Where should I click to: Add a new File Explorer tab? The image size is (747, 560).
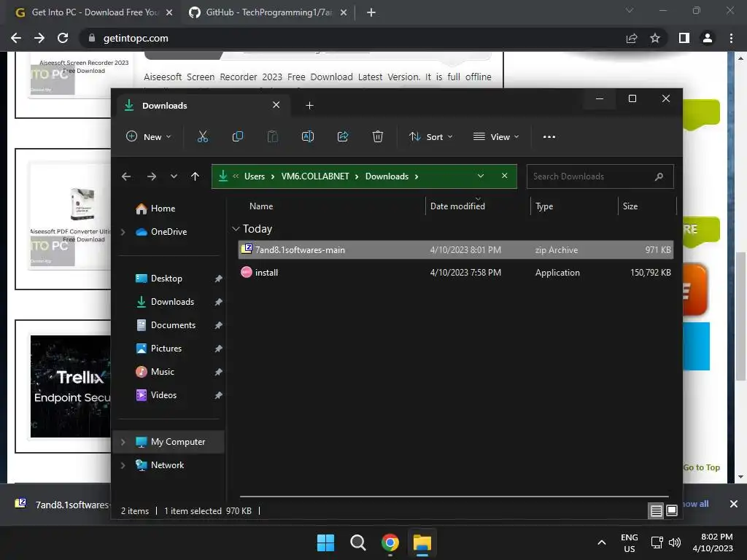point(309,105)
